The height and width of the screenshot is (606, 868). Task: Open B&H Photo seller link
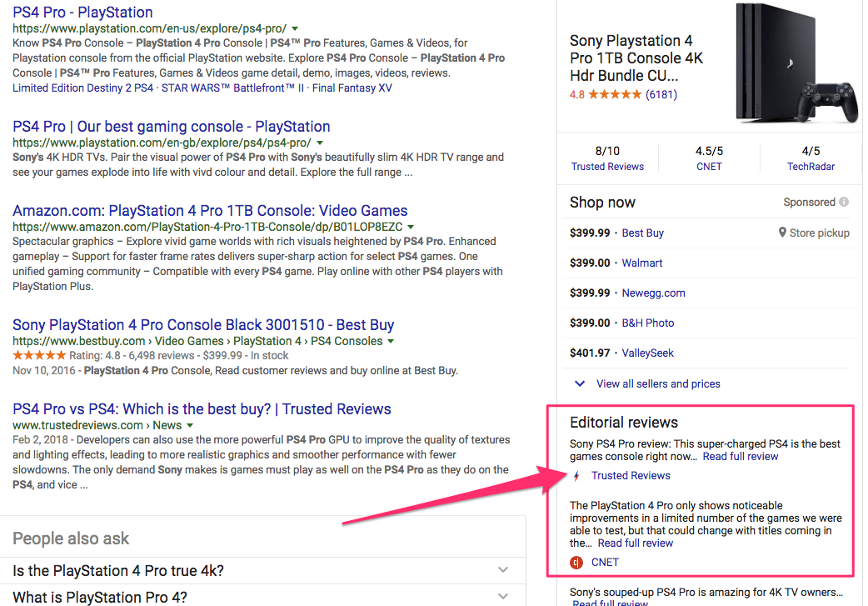(x=648, y=323)
